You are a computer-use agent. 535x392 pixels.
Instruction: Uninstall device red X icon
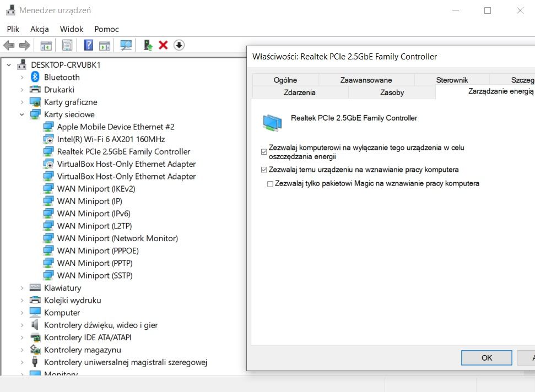163,45
